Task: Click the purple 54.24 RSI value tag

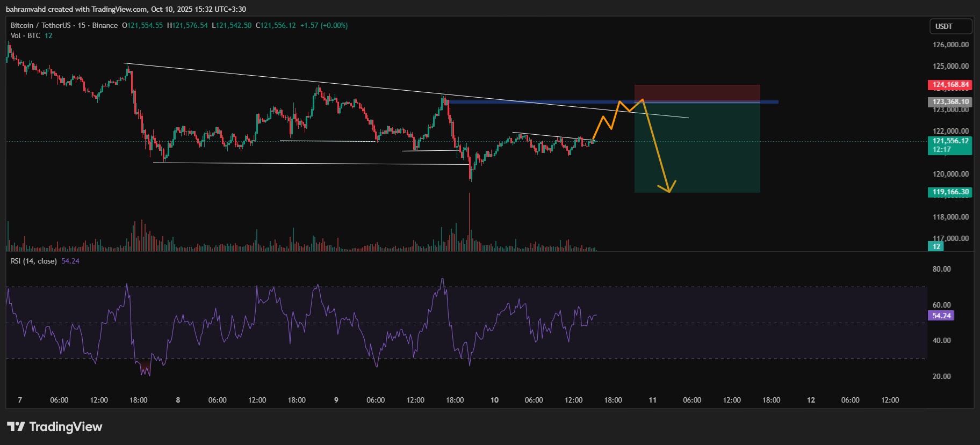Action: [x=941, y=316]
